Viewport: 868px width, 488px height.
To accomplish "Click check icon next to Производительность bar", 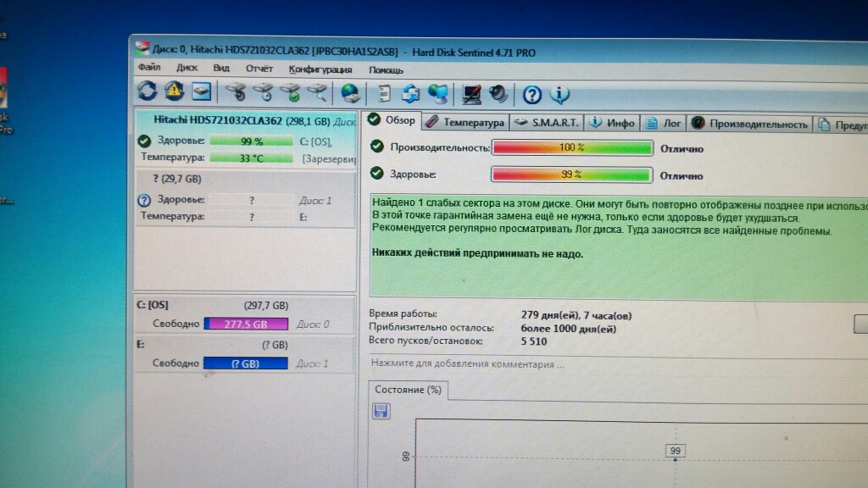I will tap(377, 147).
